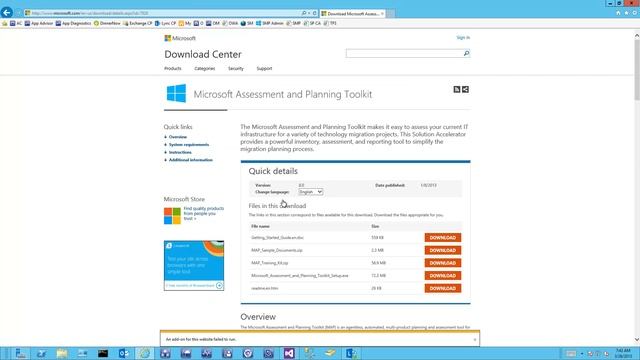Open the Lync CP bookmark
640x360 pixels.
click(165, 23)
